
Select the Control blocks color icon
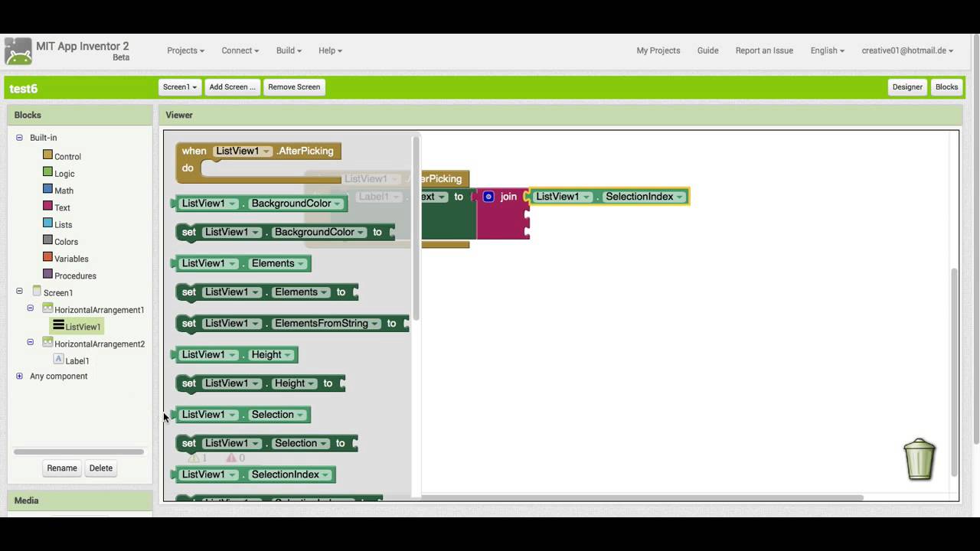47,155
